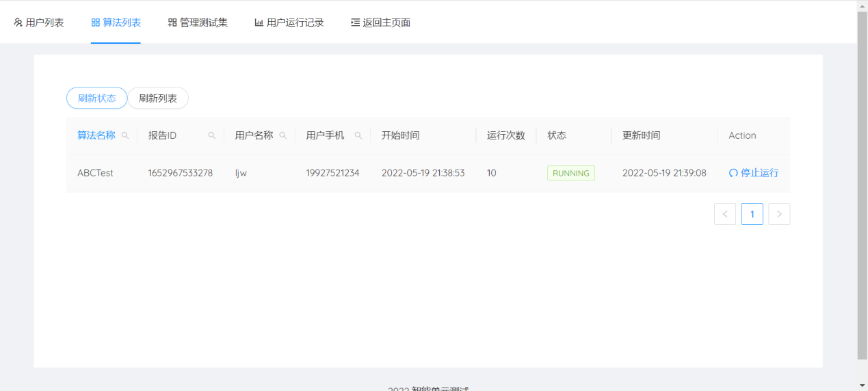The height and width of the screenshot is (391, 868).
Task: Click search icon in 算法名称 column header
Action: pos(125,135)
